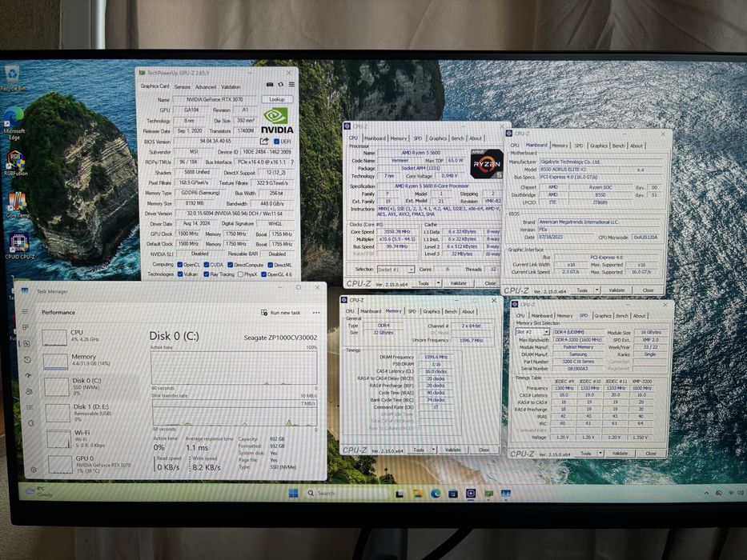
Task: Click Close button in CPU-Z Memory timings window
Action: 484,450
